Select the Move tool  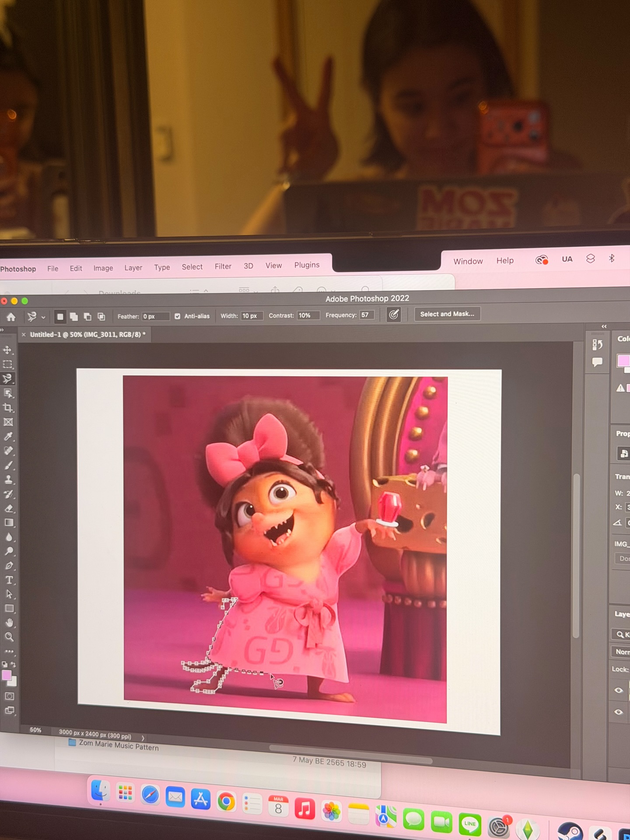point(8,350)
